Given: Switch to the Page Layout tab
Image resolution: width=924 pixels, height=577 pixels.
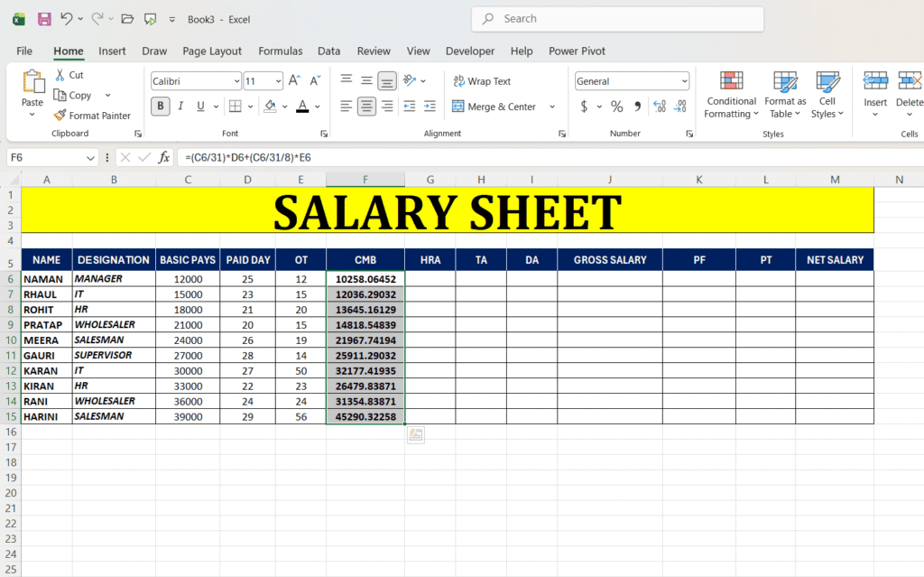Looking at the screenshot, I should pos(212,51).
